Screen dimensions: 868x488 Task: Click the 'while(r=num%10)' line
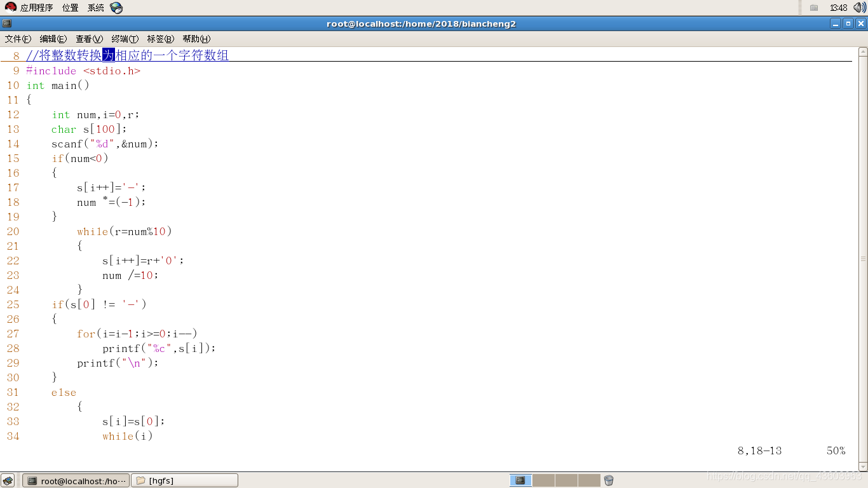tap(125, 232)
